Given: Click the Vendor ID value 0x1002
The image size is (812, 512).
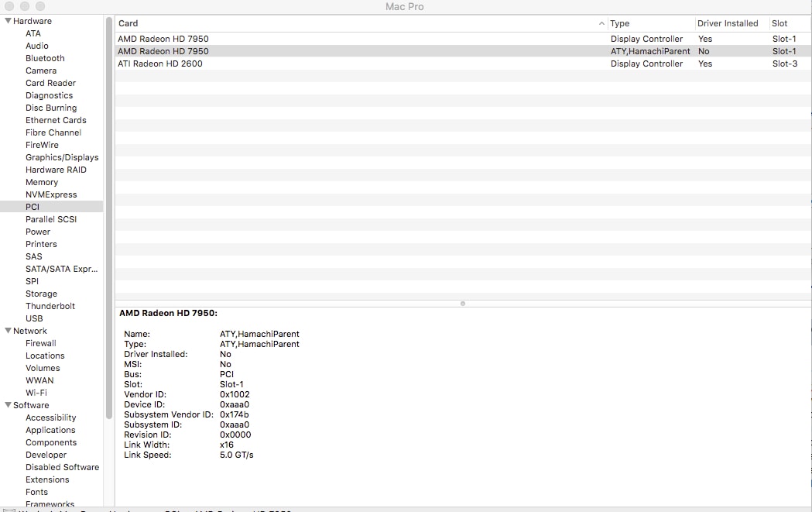Looking at the screenshot, I should (235, 394).
